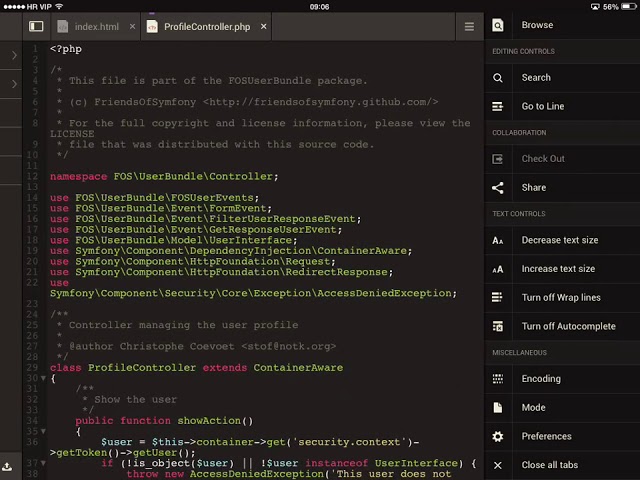Click the Check Out icon
Screen dimensions: 640x480
(x=498, y=159)
